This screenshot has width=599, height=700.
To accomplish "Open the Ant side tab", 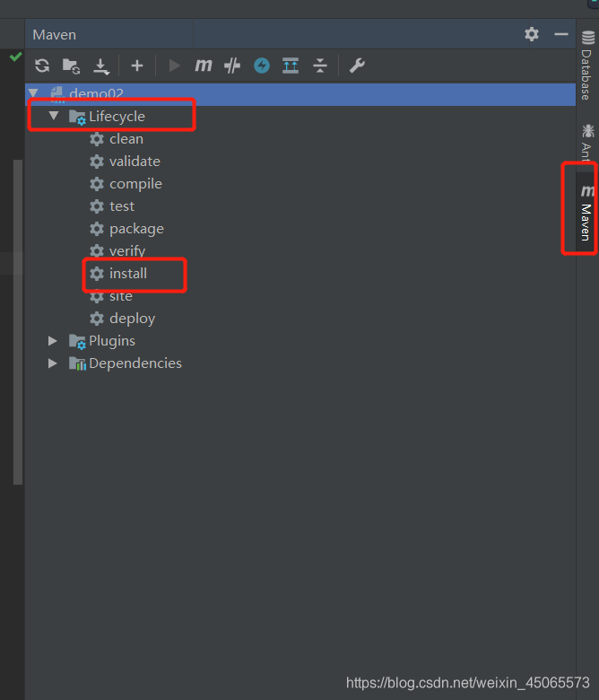I will (587, 142).
